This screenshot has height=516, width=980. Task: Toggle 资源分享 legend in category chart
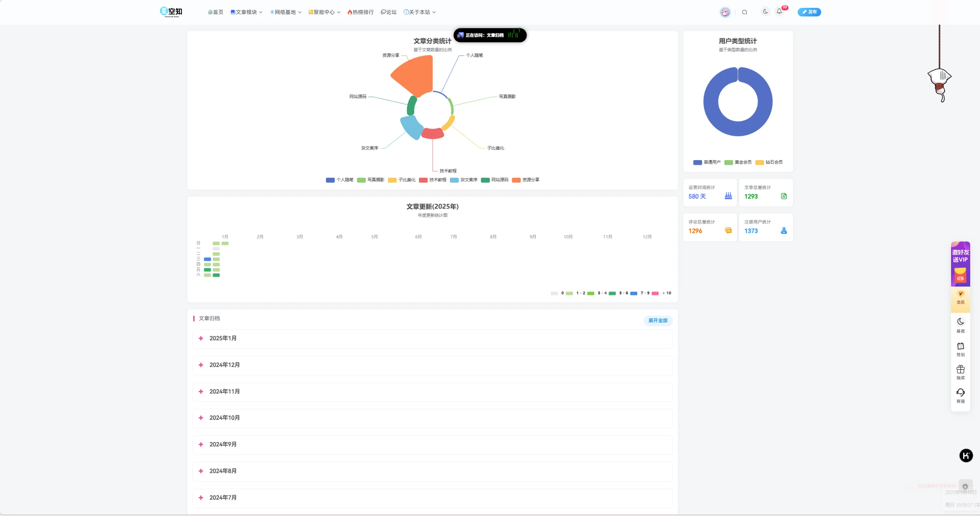[526, 180]
